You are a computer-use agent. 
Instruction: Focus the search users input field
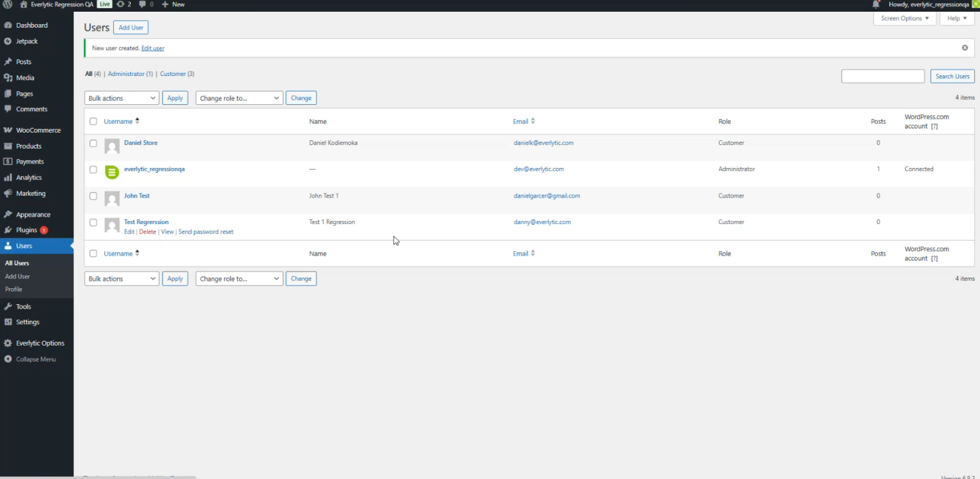click(x=883, y=77)
